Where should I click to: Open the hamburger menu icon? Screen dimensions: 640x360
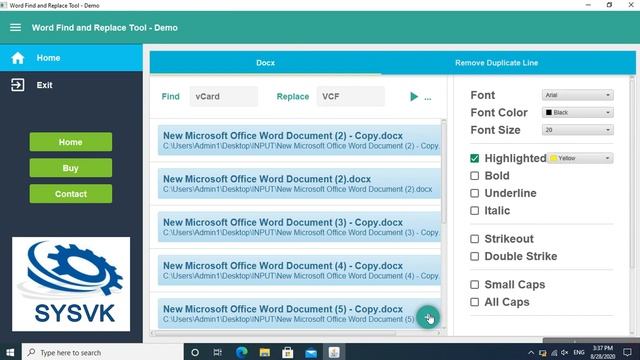click(x=16, y=27)
